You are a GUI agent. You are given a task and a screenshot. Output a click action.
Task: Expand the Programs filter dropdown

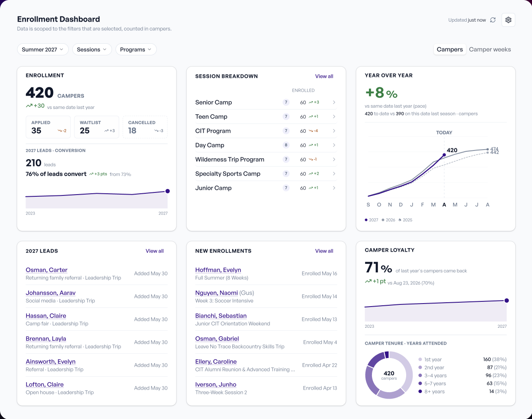(136, 49)
